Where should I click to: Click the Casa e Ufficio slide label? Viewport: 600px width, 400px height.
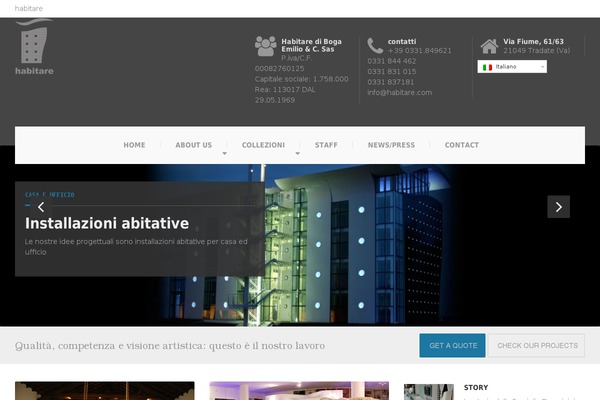(50, 195)
